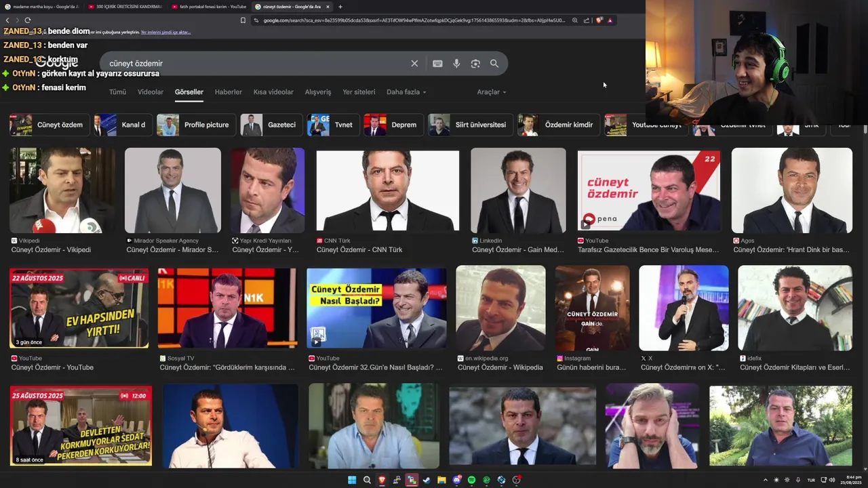The height and width of the screenshot is (488, 868).
Task: Open Discord from the taskbar
Action: coord(456,480)
